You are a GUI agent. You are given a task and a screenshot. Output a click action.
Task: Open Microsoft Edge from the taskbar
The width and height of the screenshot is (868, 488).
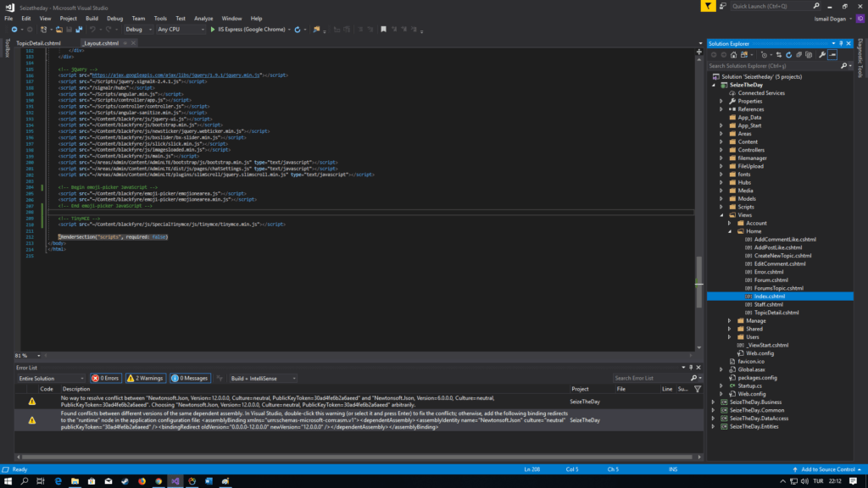tap(58, 481)
